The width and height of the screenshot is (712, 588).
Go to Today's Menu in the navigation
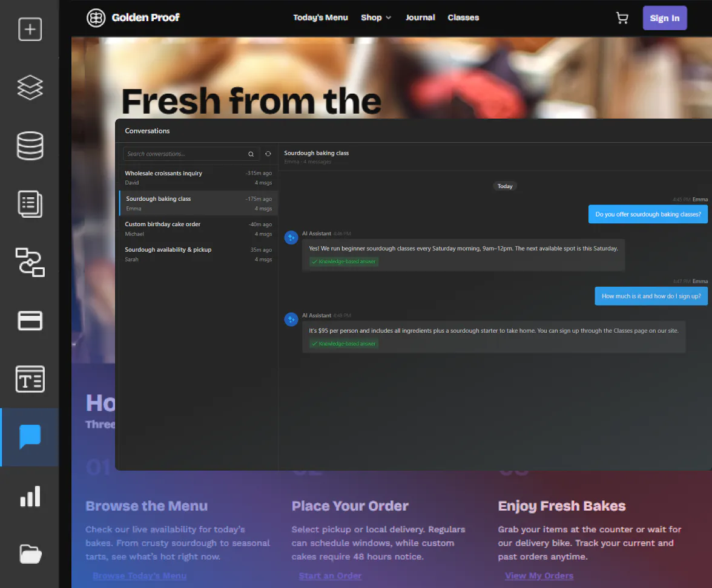[321, 18]
